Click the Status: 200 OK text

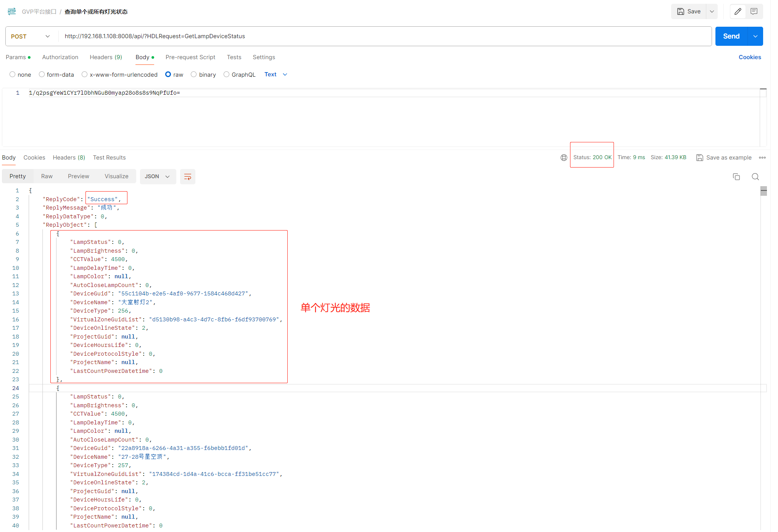(x=592, y=158)
